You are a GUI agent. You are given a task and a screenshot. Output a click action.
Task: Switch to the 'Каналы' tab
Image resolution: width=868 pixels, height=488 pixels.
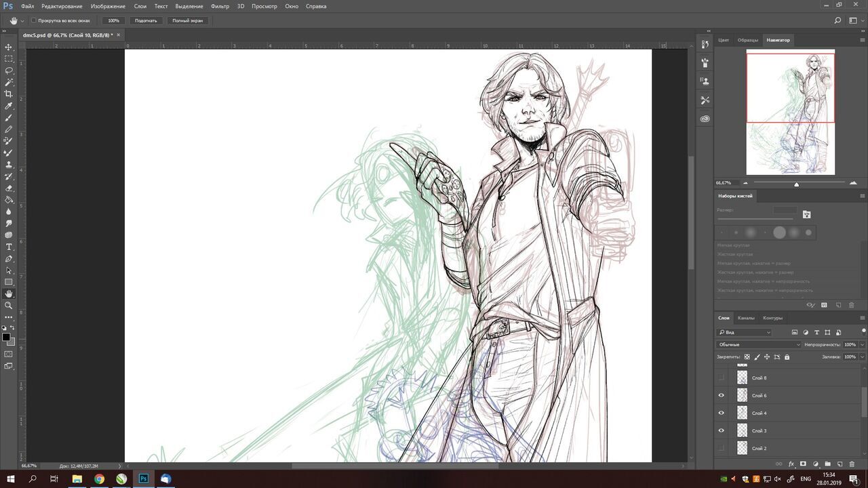tap(746, 318)
